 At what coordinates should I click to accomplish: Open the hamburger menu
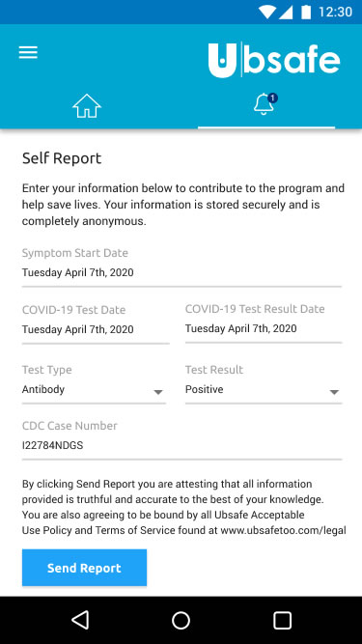click(28, 52)
